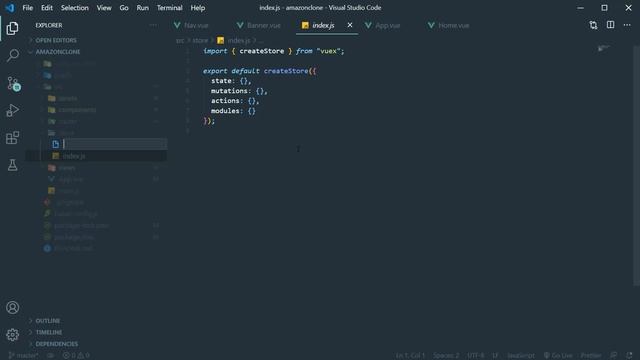Image resolution: width=640 pixels, height=360 pixels.
Task: Click the store breadcrumb segment
Action: click(x=200, y=40)
